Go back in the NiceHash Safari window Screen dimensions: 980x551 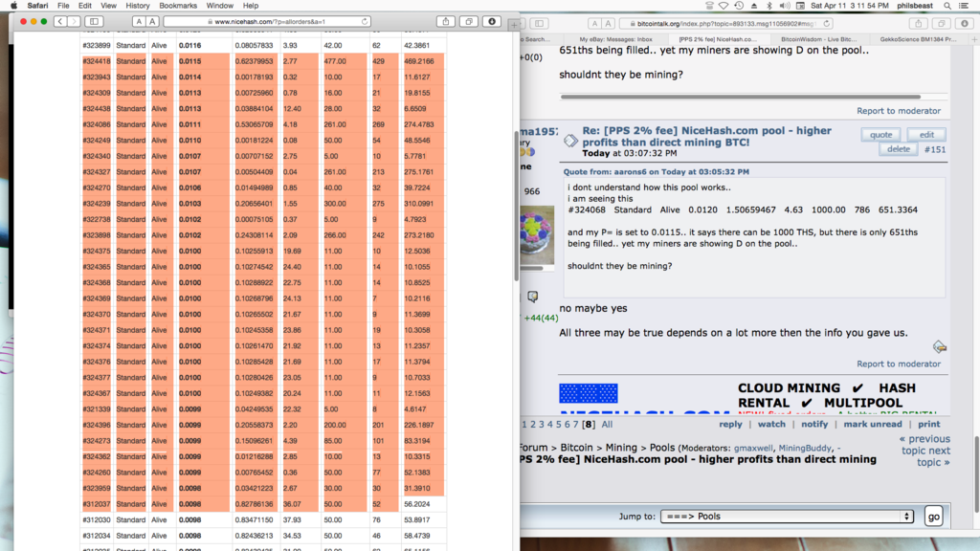[x=60, y=21]
